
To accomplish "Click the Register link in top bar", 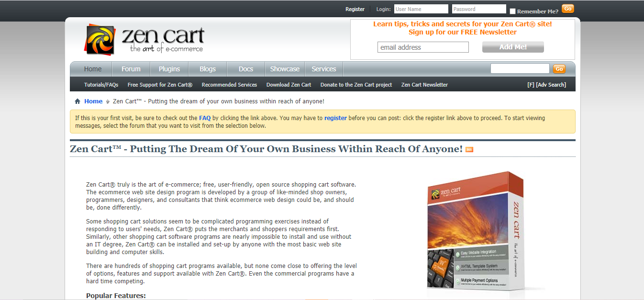I will 355,9.
